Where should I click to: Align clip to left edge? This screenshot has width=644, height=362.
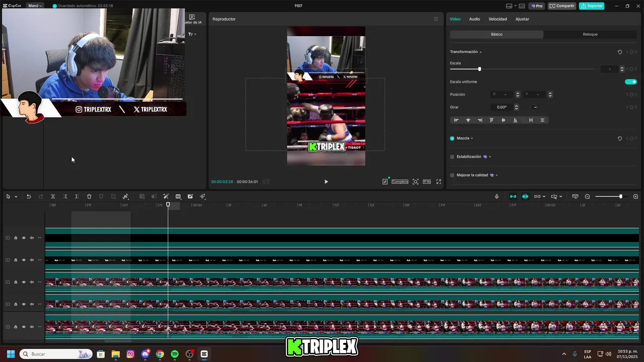pyautogui.click(x=456, y=120)
